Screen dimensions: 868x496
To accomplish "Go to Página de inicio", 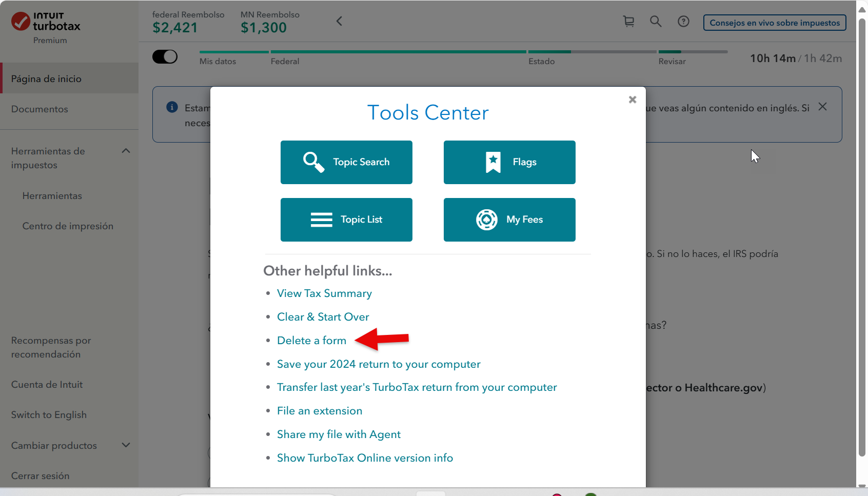I will pos(69,78).
